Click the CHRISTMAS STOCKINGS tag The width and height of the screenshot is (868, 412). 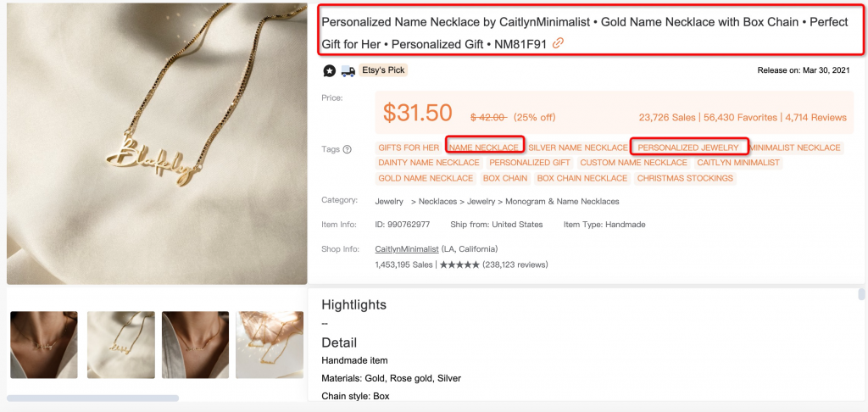685,178
